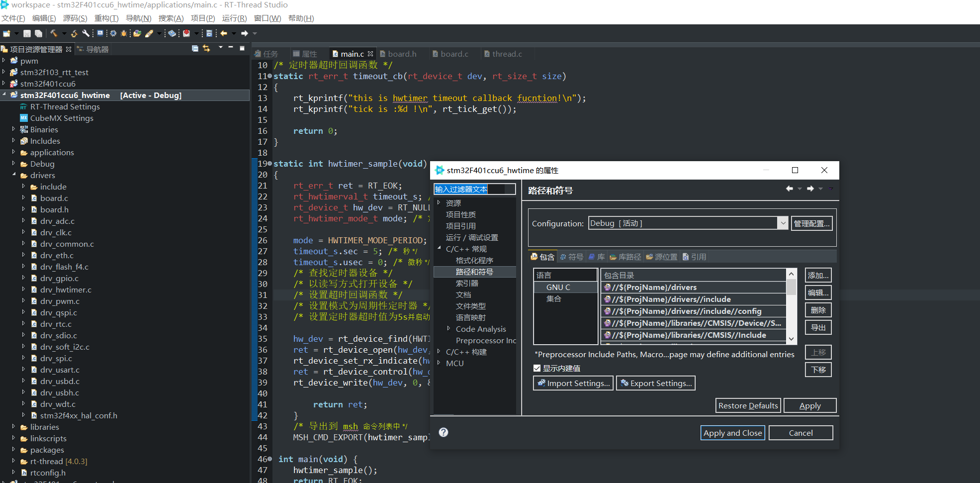
Task: Click the red download flash toolbar icon
Action: coord(186,33)
